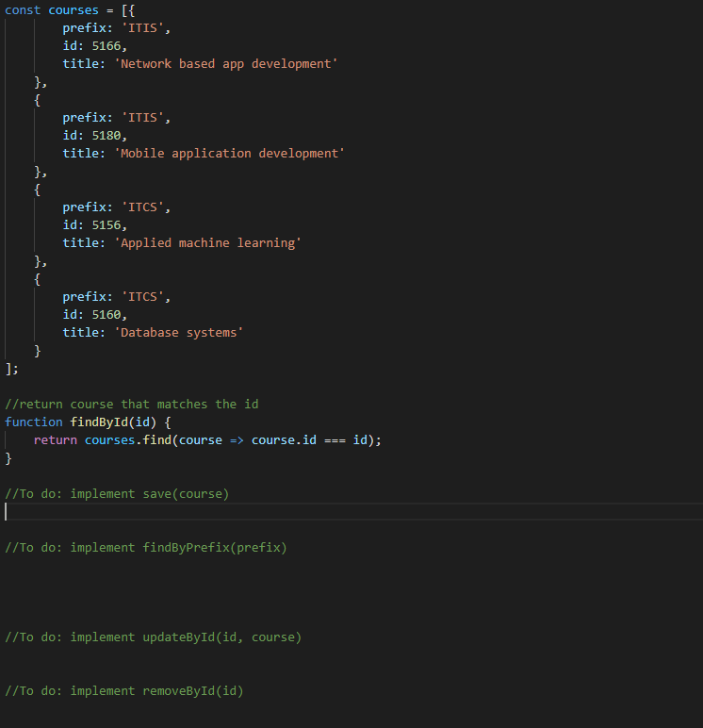Click the "return" keyword
Viewport: 703px width, 728px height.
56,440
